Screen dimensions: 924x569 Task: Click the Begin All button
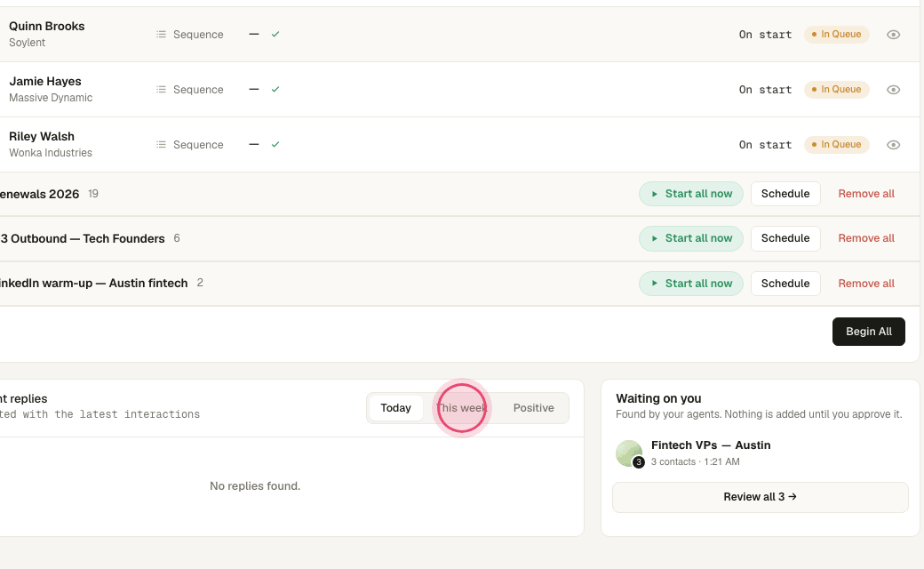[x=869, y=332]
